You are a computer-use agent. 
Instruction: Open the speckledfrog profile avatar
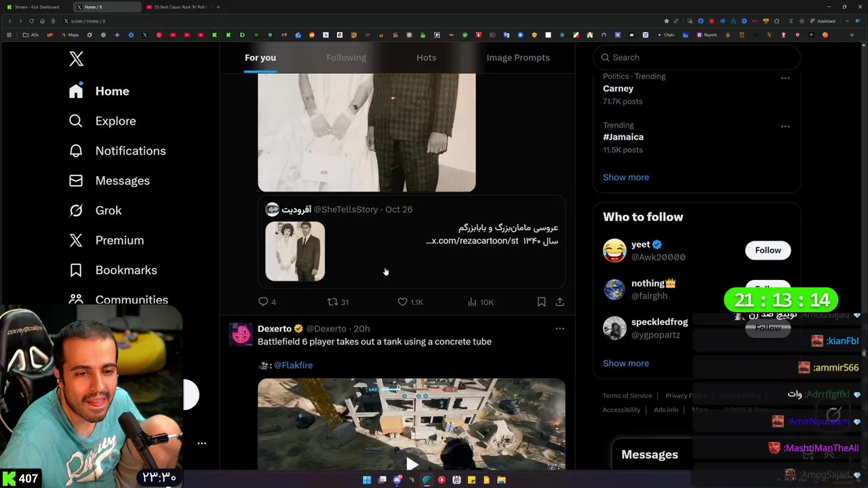coord(614,328)
